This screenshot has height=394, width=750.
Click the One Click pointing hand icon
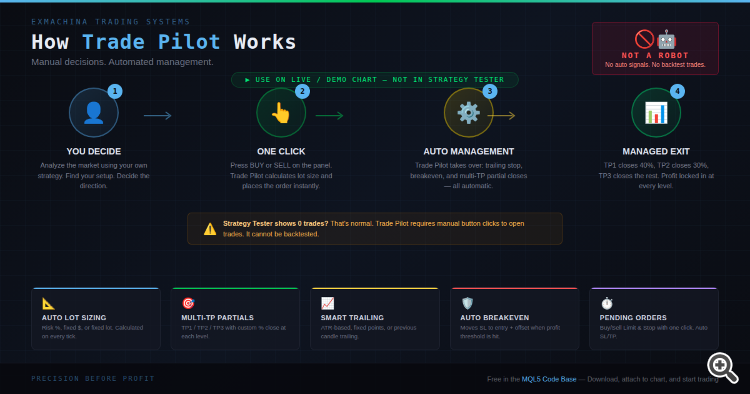[281, 113]
